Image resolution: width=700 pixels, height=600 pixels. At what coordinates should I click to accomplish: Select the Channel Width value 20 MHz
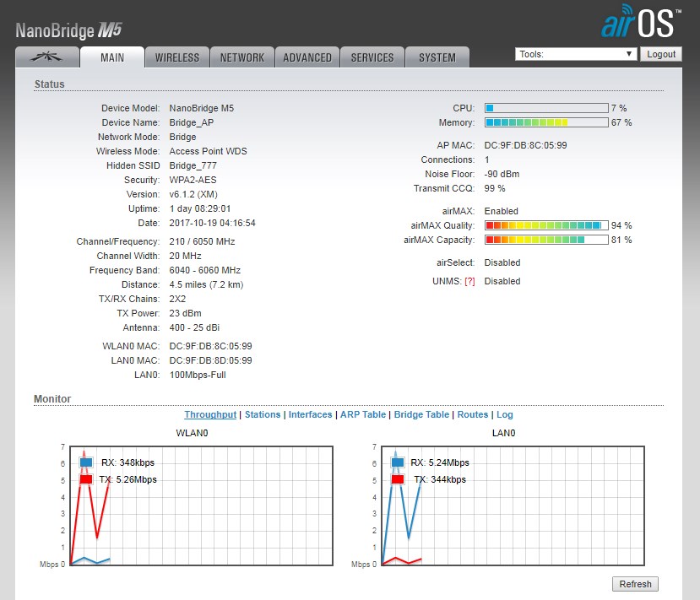pos(185,256)
